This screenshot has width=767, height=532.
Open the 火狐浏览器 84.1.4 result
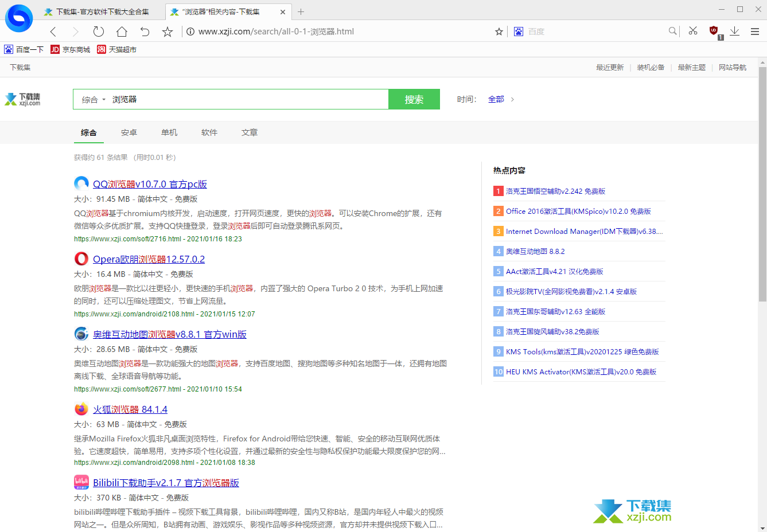[x=130, y=409]
